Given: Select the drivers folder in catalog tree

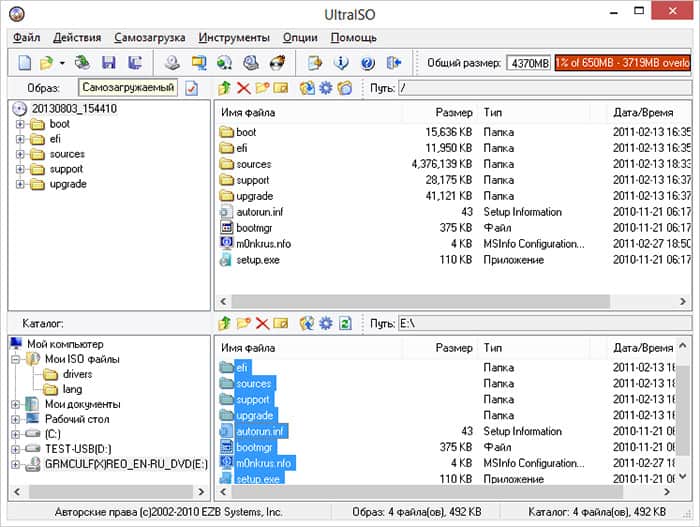Looking at the screenshot, I should (x=77, y=374).
